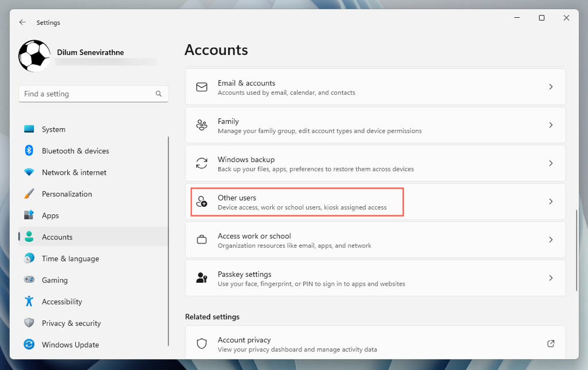The image size is (588, 370).
Task: Click the search magnifier icon
Action: (x=158, y=94)
